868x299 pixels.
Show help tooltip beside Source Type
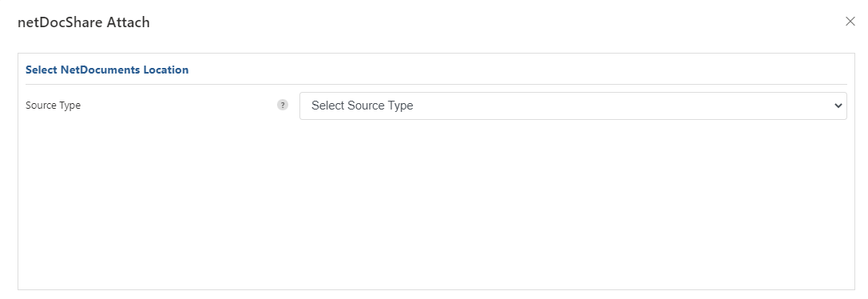tap(283, 105)
